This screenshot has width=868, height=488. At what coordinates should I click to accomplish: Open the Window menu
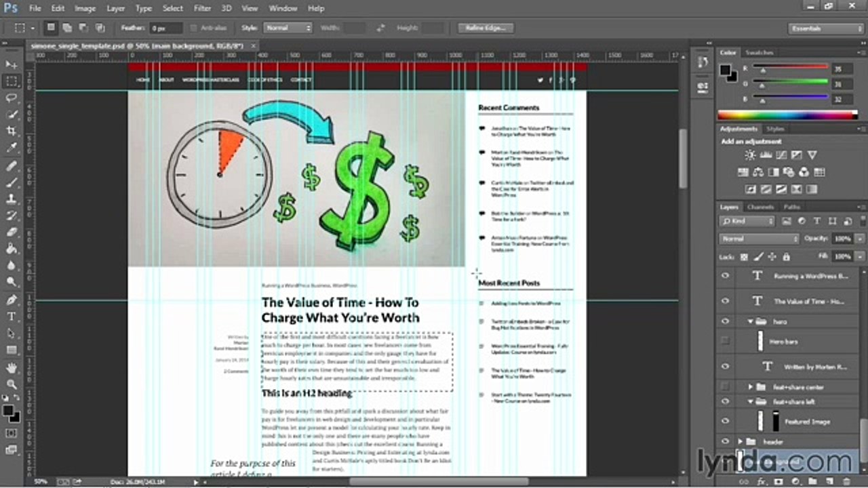(x=283, y=8)
